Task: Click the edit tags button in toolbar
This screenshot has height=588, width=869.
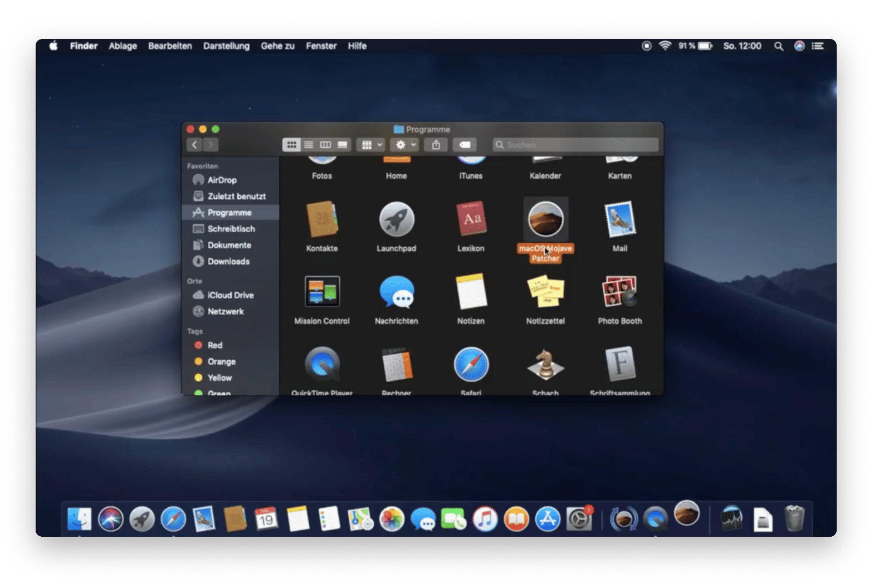Action: pos(465,145)
